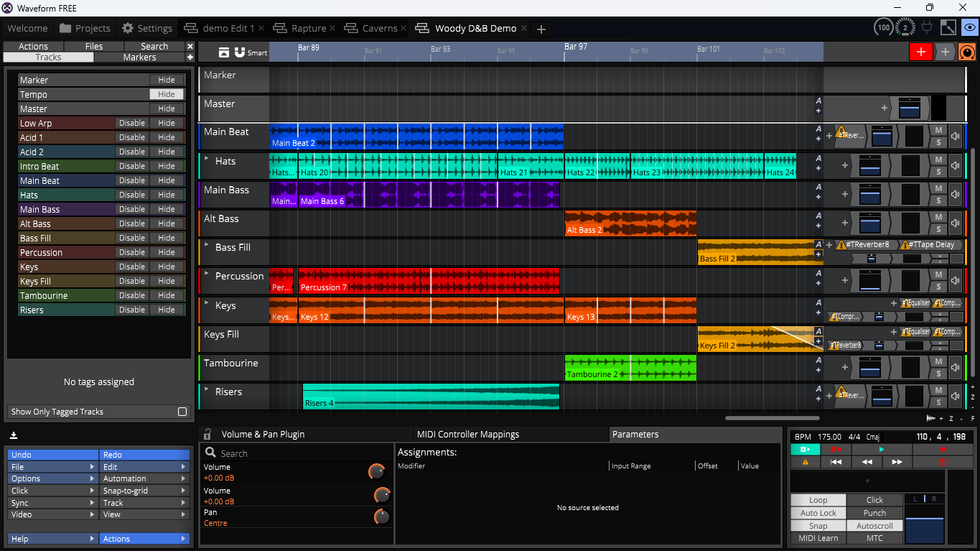The image size is (980, 551).
Task: Disable the Low Arp track
Action: point(132,123)
